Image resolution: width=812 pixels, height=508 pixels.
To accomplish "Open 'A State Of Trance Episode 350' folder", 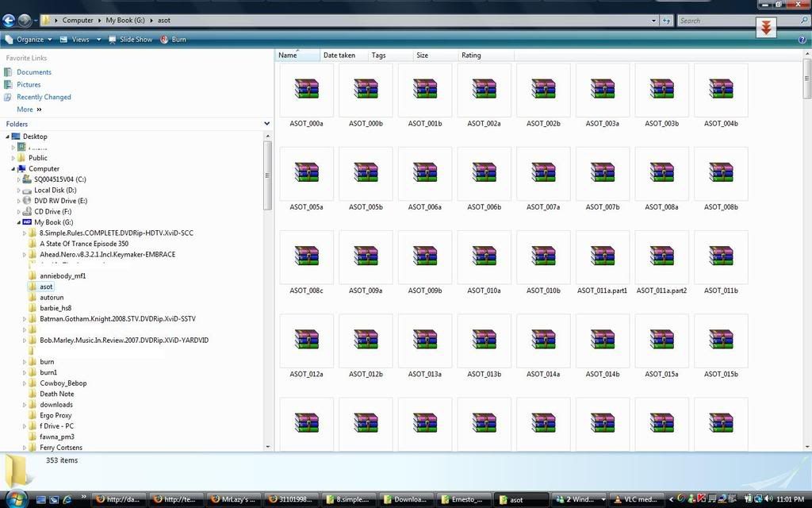I will point(84,244).
